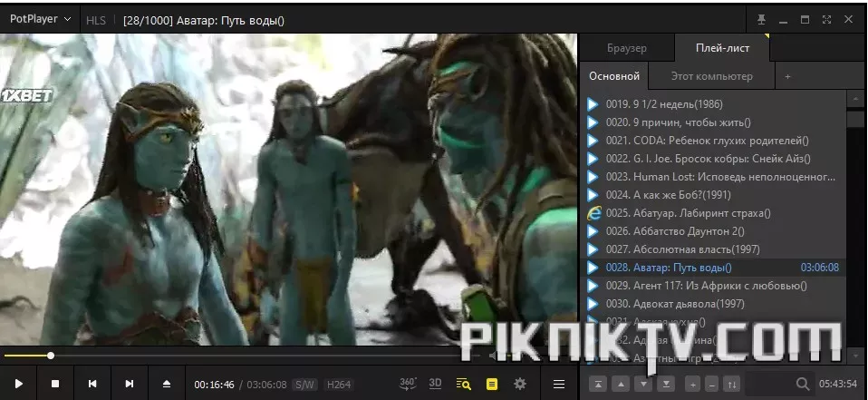Maximize the PotPlayer window
Screen dimensions: 868x400
(805, 19)
